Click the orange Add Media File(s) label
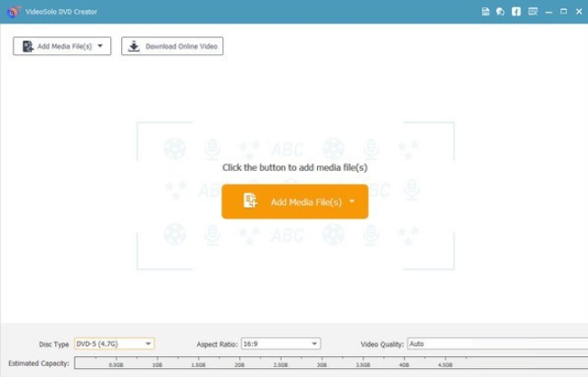 pyautogui.click(x=306, y=202)
